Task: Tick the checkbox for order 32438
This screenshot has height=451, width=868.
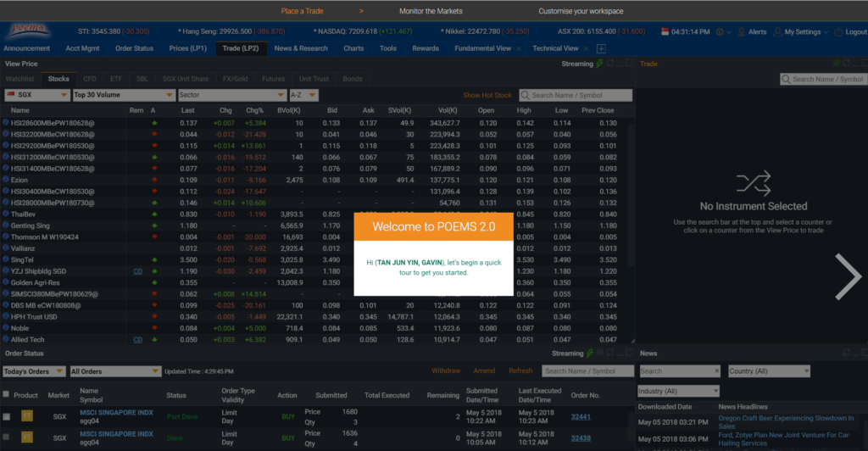Action: (x=6, y=437)
